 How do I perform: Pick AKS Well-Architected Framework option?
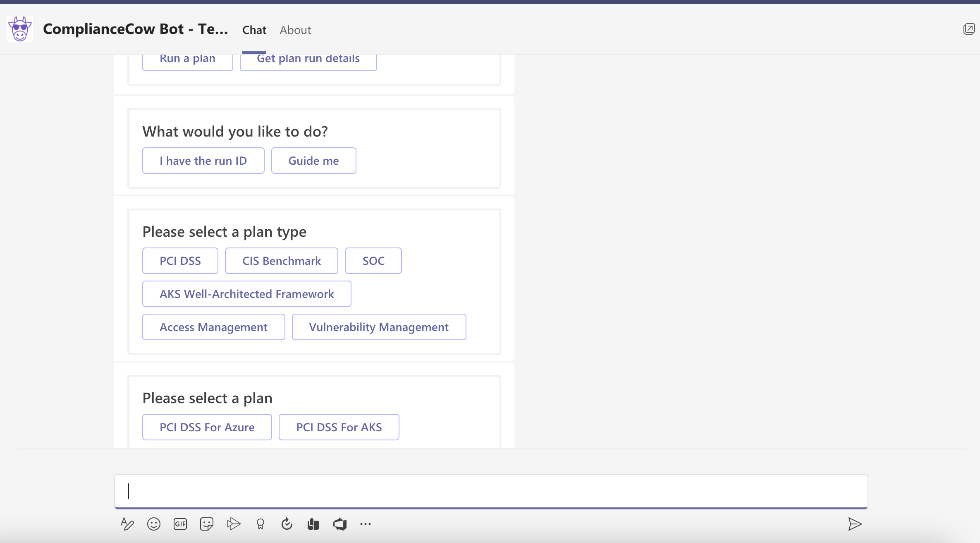247,294
